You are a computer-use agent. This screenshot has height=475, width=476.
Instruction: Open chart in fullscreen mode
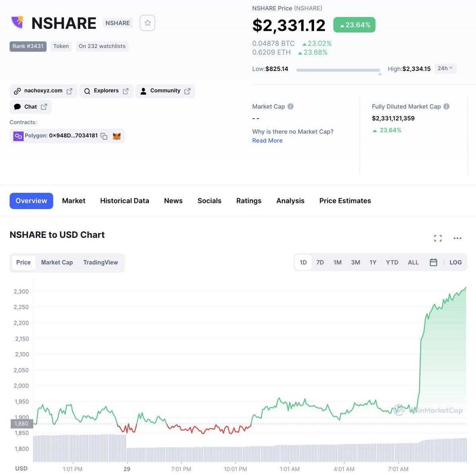[x=438, y=238]
